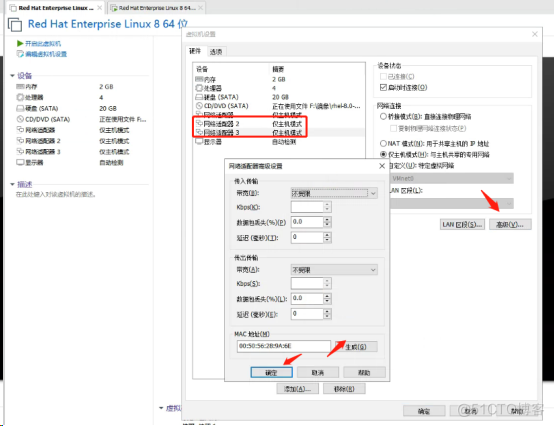Adjust outgoing latency stepper
554x426 pixels.
click(327, 314)
